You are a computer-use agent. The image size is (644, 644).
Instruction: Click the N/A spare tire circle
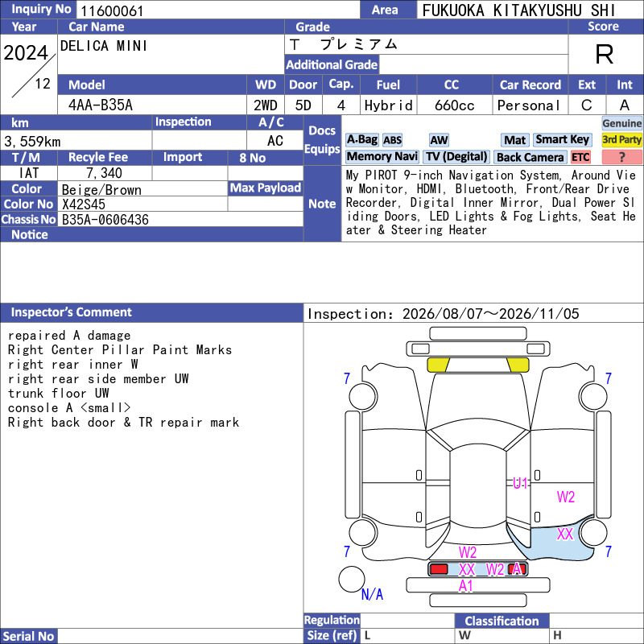pyautogui.click(x=352, y=579)
